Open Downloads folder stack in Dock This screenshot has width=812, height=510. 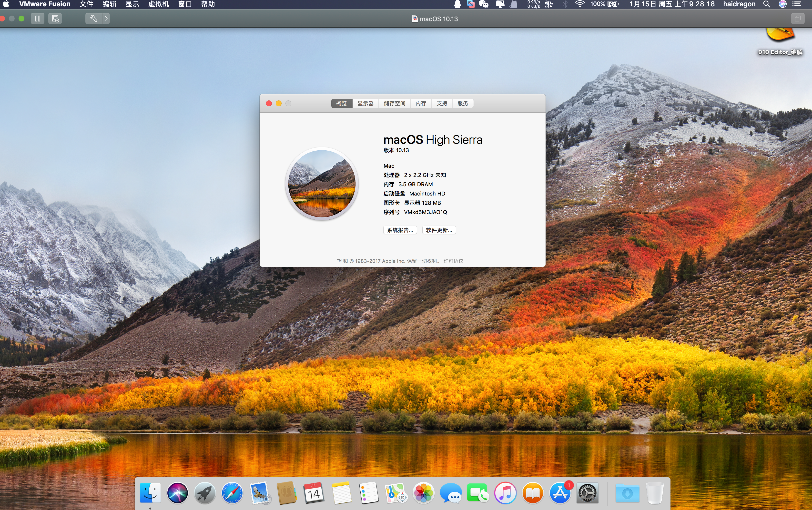tap(627, 493)
